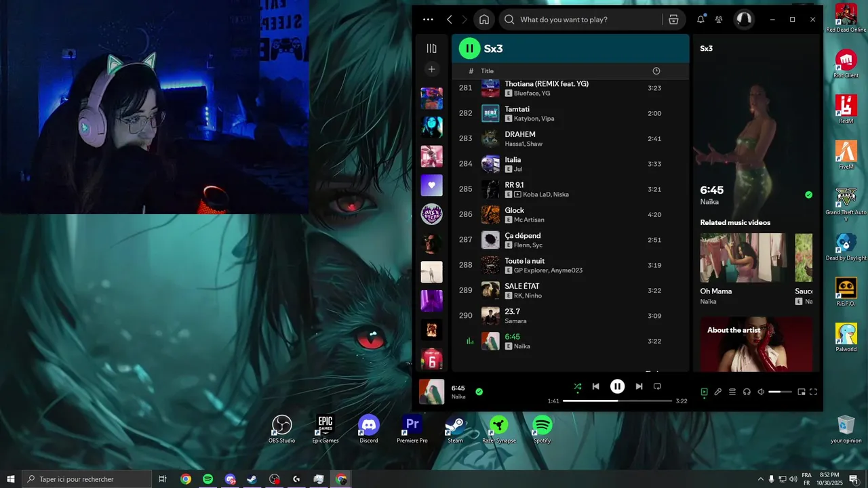Click the Windows Start button
Screen dimensions: 868x488
click(10, 479)
